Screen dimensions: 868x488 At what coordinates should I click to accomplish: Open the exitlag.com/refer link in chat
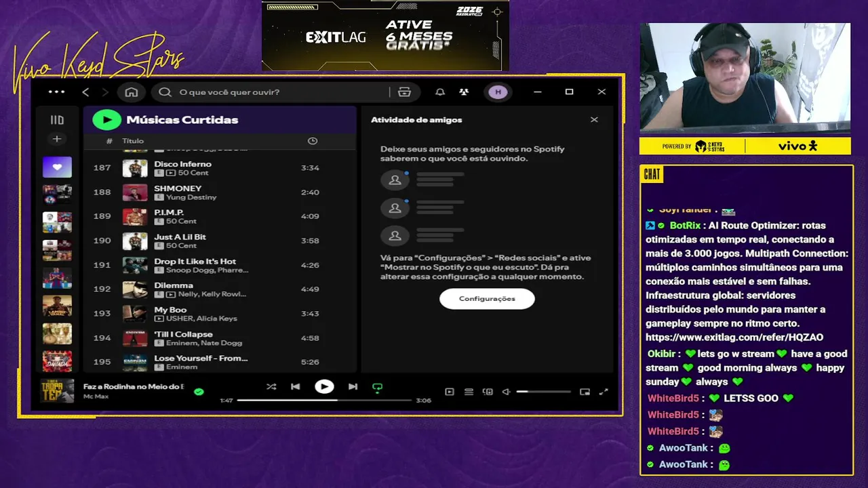click(x=734, y=338)
